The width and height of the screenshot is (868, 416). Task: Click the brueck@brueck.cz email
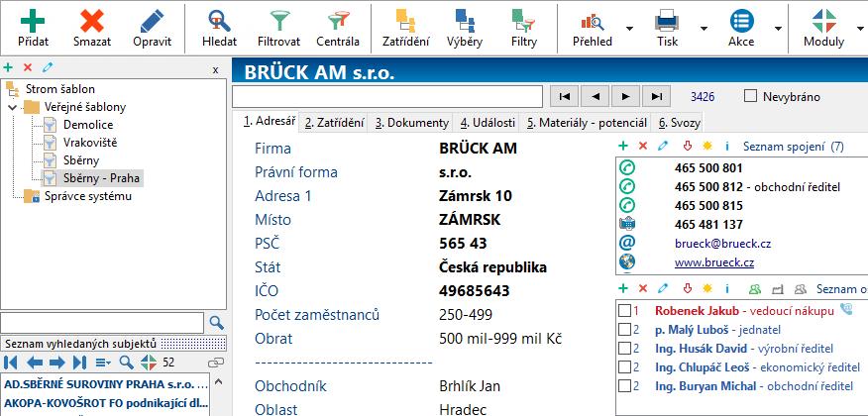click(x=722, y=244)
